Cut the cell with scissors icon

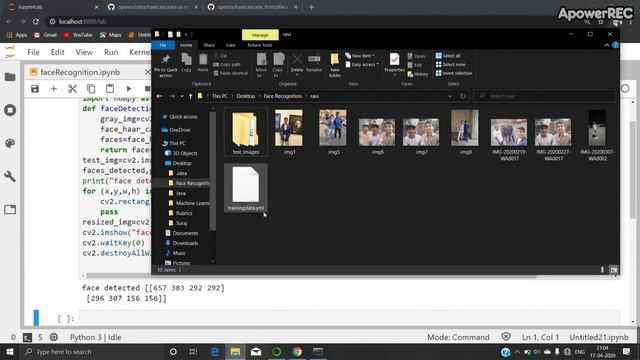click(72, 89)
